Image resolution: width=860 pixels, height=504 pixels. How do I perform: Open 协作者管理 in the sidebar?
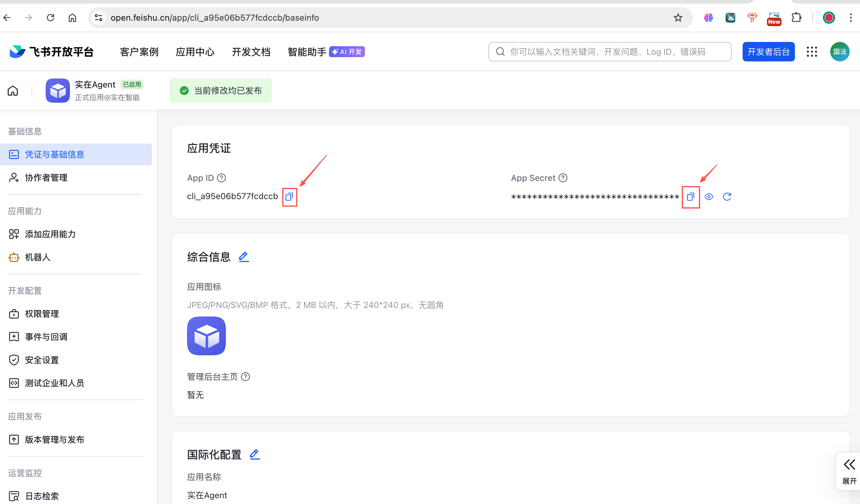(x=76, y=178)
